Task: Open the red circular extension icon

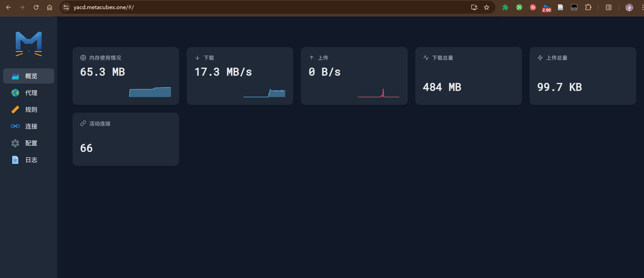Action: coord(533,7)
